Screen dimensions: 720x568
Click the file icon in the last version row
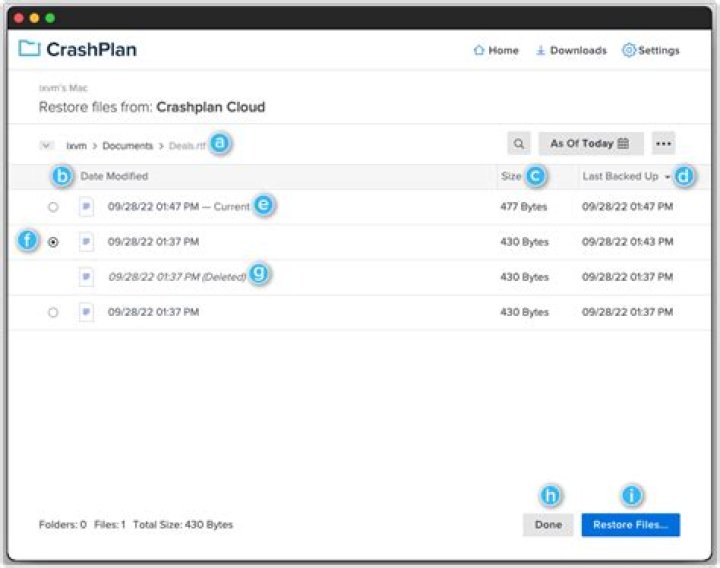[86, 312]
